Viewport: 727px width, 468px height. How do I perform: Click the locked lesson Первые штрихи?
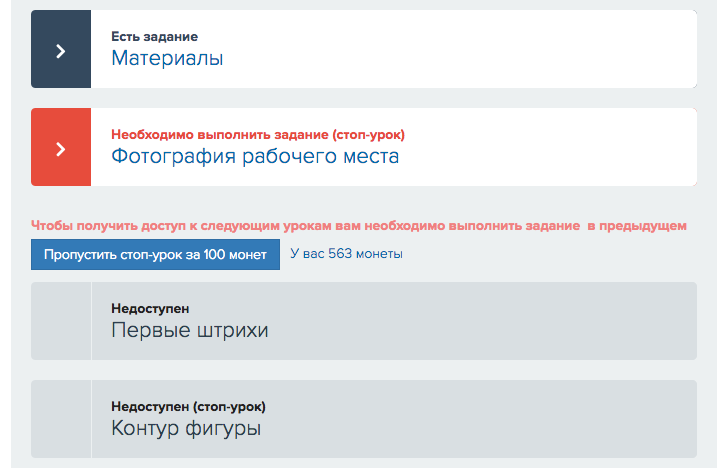pyautogui.click(x=364, y=321)
